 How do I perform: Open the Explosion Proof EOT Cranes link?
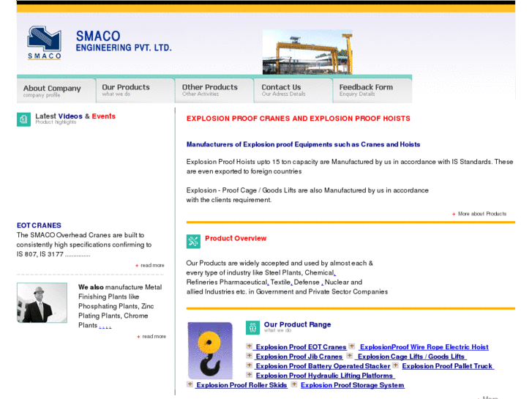coord(300,347)
